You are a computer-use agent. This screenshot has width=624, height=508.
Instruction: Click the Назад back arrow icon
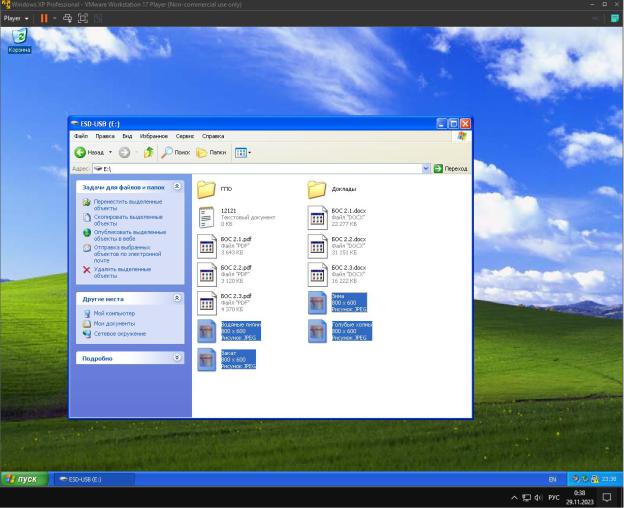(80, 152)
